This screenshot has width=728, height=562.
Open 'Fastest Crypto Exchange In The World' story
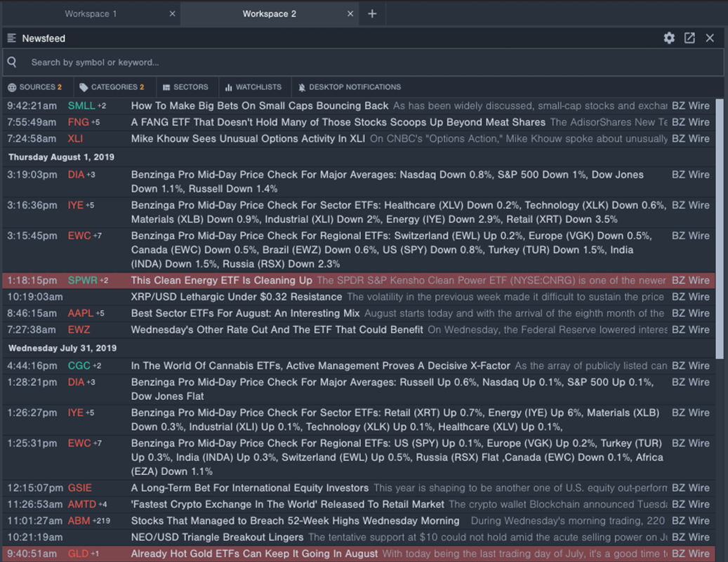pos(287,504)
